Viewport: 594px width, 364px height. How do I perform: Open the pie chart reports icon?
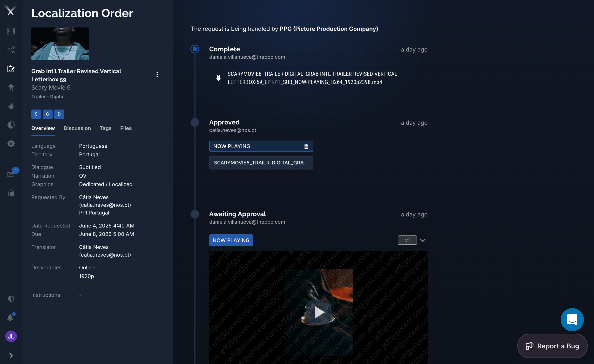11,125
